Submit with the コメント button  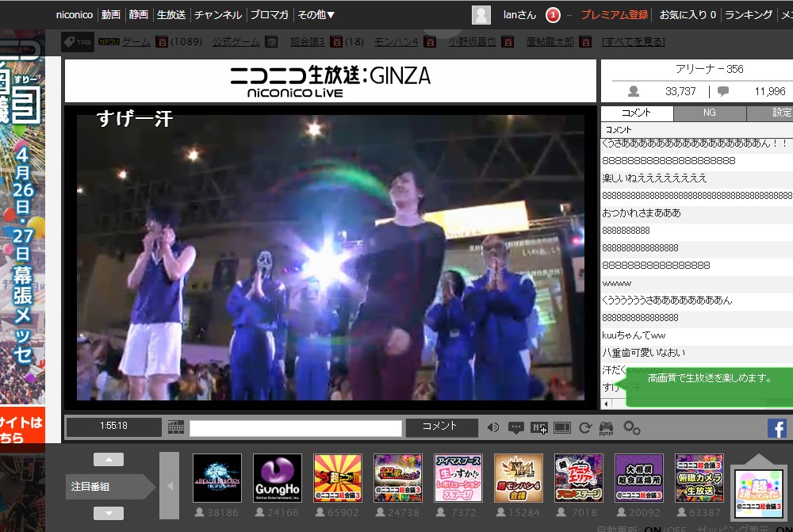click(442, 427)
